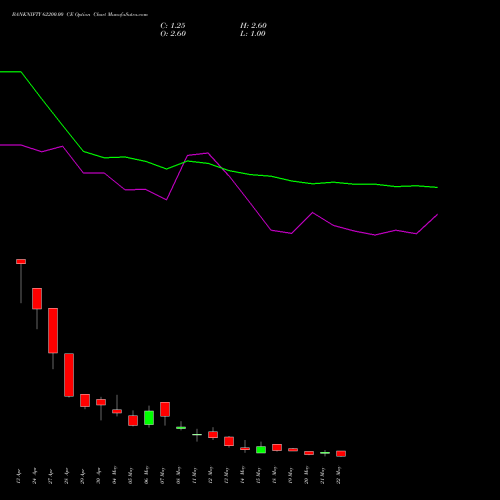Click the high value H: 2.60

253,26
